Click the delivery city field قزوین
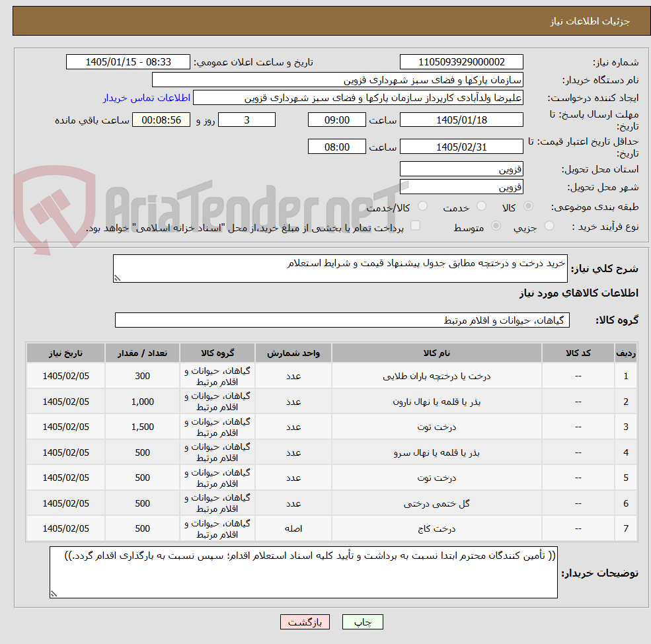 461,187
